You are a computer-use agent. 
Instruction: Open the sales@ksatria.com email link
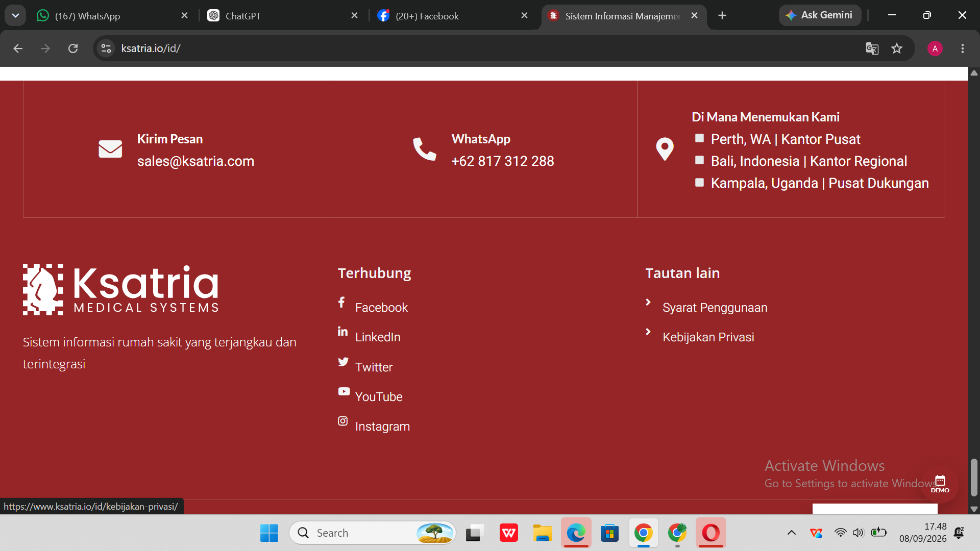click(x=195, y=161)
